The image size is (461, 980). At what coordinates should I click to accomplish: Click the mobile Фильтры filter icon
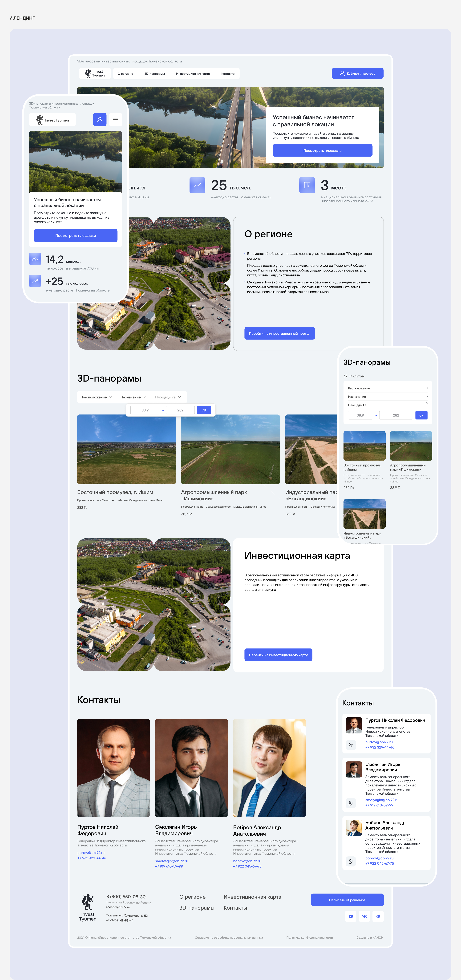(345, 376)
